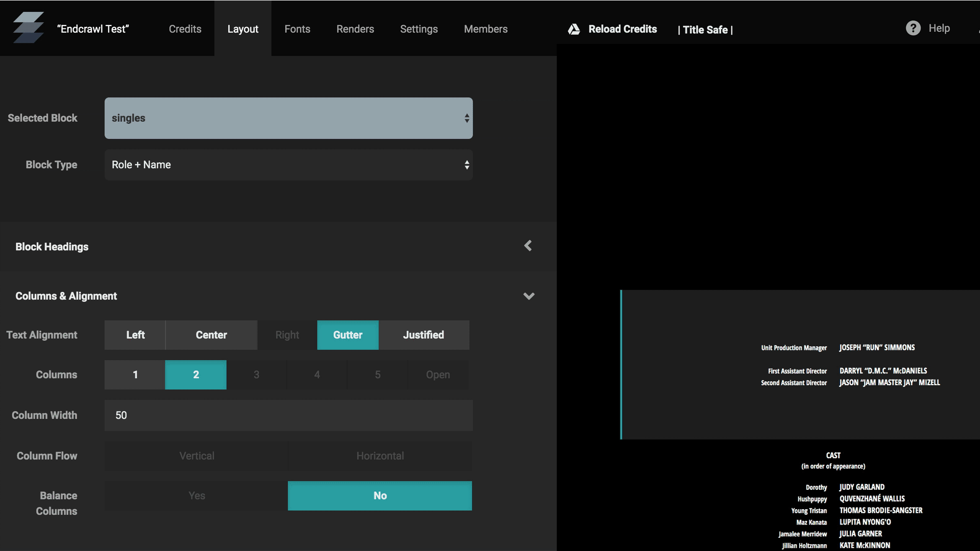The width and height of the screenshot is (980, 551).
Task: Click the Reload Credits drive icon
Action: [574, 29]
